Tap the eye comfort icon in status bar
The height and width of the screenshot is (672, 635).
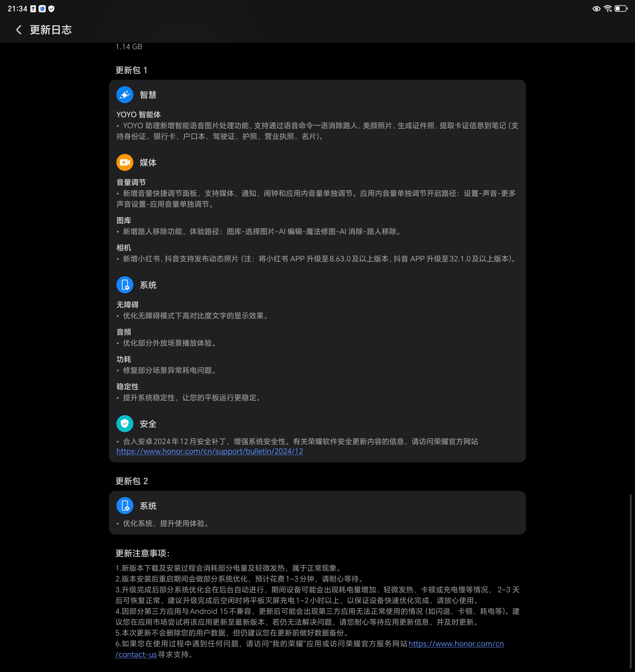tap(596, 9)
